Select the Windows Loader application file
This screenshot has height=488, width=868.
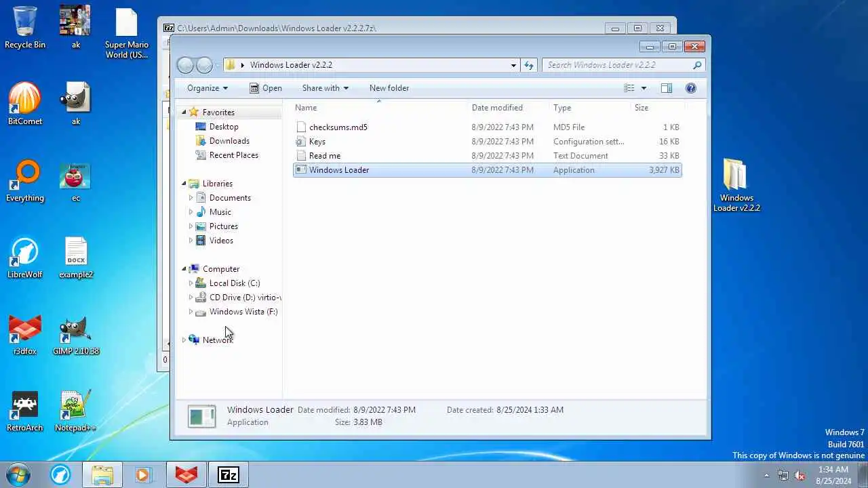[487, 170]
